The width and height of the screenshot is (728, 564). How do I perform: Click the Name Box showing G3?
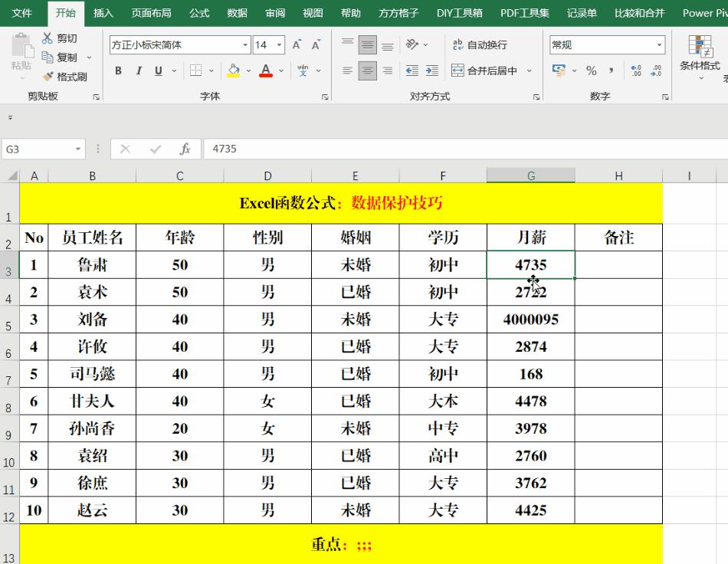(x=38, y=149)
